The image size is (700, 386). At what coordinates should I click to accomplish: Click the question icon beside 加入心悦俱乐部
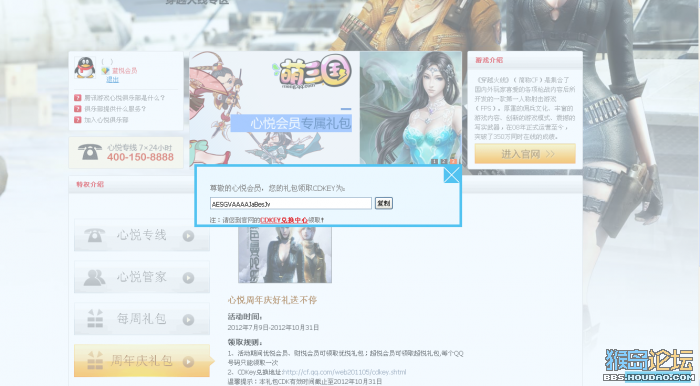[x=78, y=120]
